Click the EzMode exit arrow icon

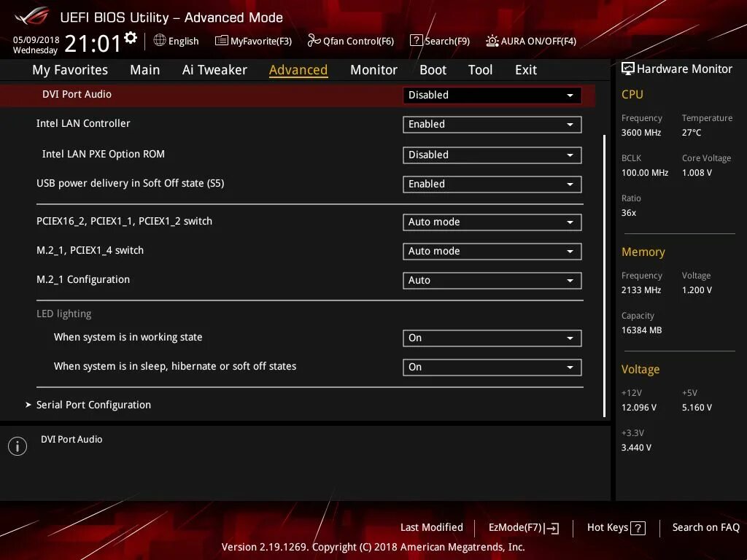click(x=551, y=528)
